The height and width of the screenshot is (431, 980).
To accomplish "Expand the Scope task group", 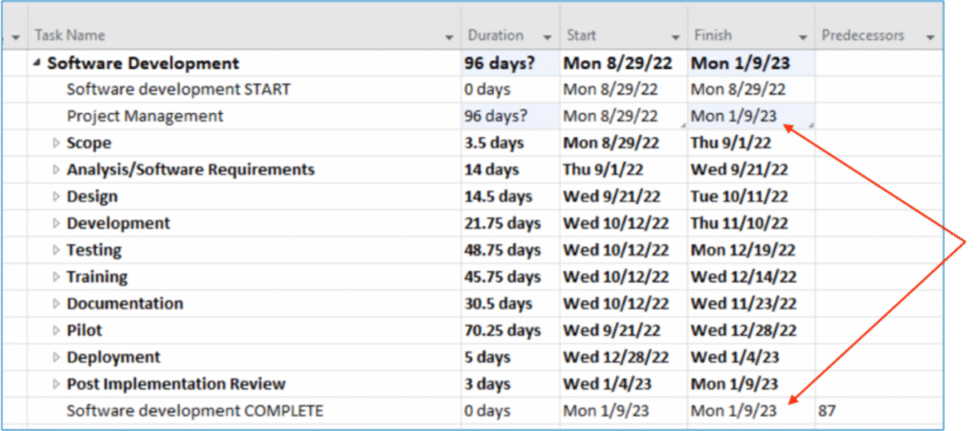I will (56, 144).
